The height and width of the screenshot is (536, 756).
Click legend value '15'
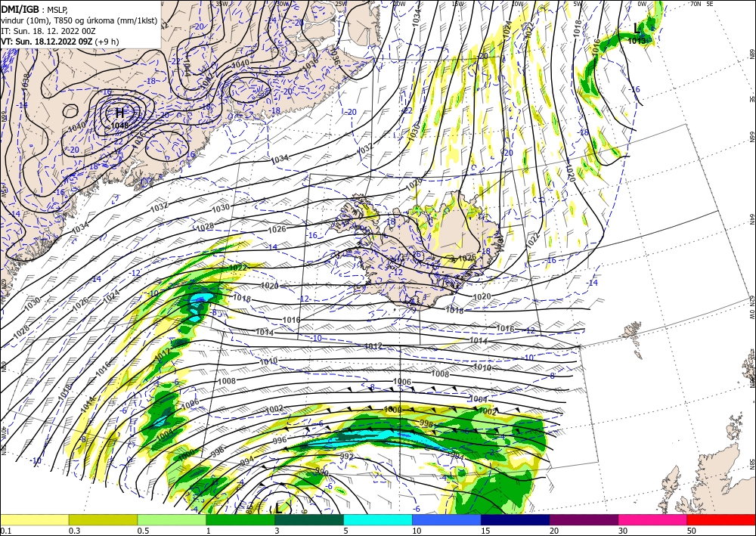click(x=485, y=531)
